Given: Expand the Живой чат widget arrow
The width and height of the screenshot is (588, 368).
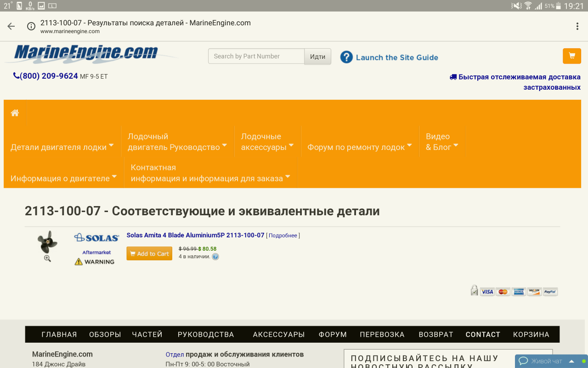Looking at the screenshot, I should 571,361.
